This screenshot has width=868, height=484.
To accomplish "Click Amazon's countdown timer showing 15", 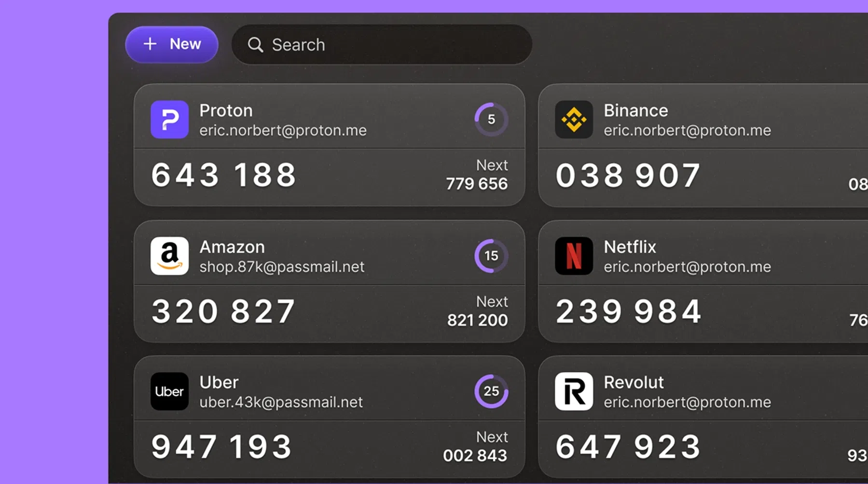I will tap(491, 255).
